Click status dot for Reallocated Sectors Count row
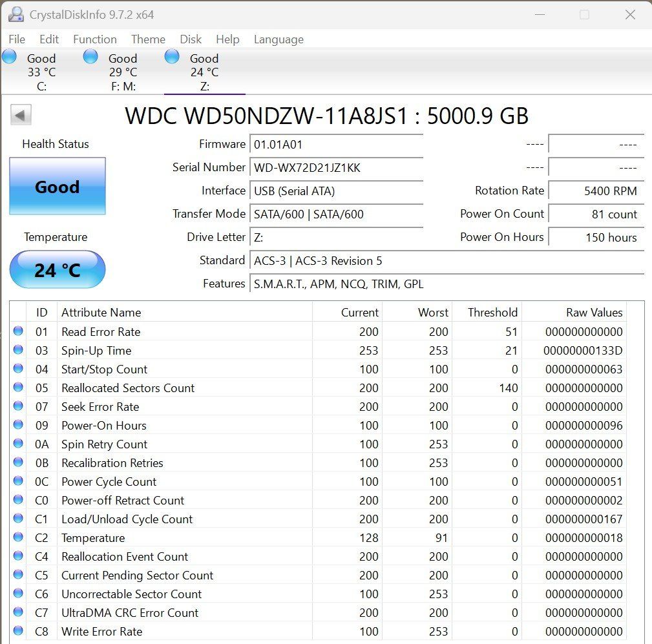 coord(18,387)
